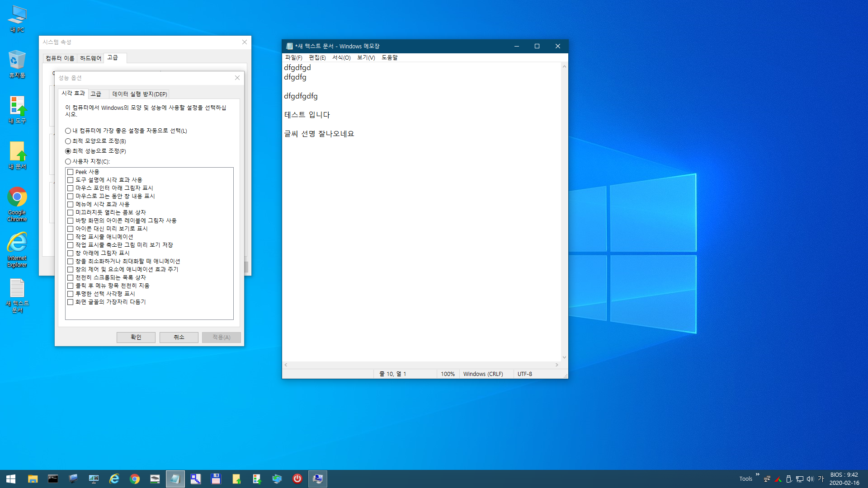Click the taskbar clock showing 2020-02-16
The image size is (868, 488).
point(844,479)
